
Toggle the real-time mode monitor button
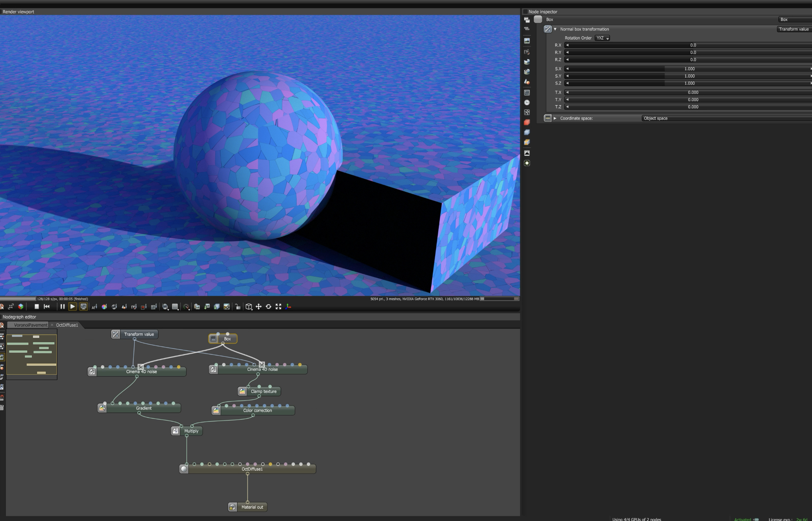click(x=83, y=307)
